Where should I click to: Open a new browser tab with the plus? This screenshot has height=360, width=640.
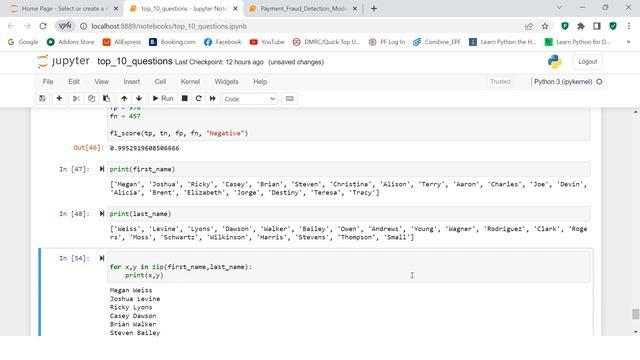[374, 9]
